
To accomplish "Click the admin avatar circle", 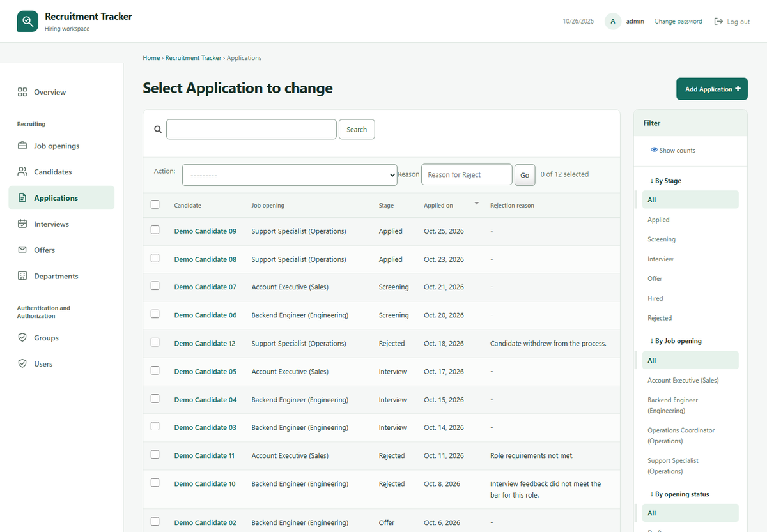I will 613,21.
